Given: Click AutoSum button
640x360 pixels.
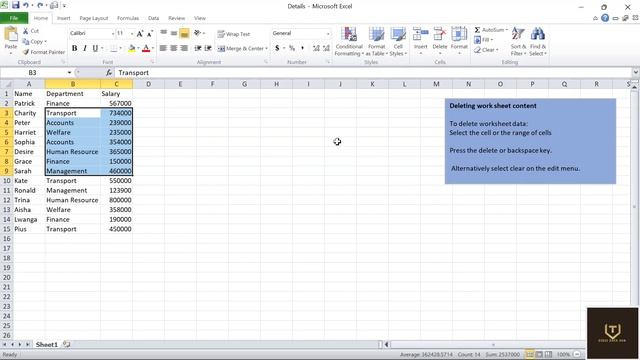Looking at the screenshot, I should [490, 30].
